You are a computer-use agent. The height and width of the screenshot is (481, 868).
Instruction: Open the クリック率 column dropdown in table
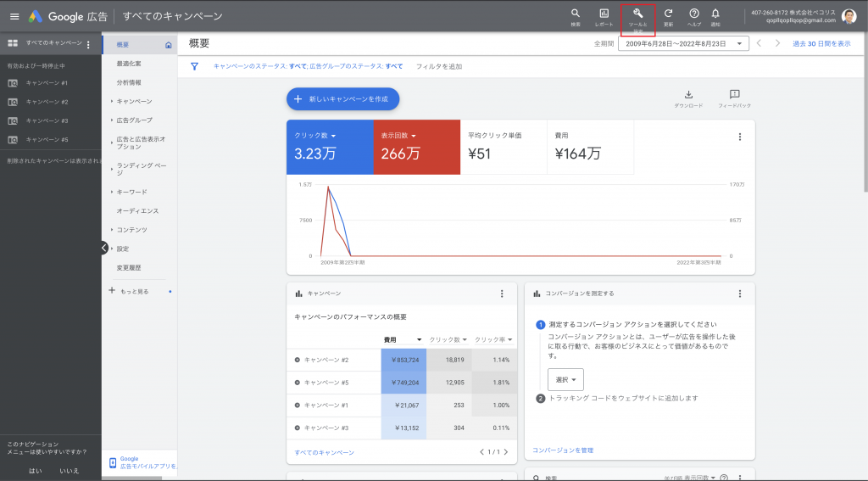click(509, 339)
